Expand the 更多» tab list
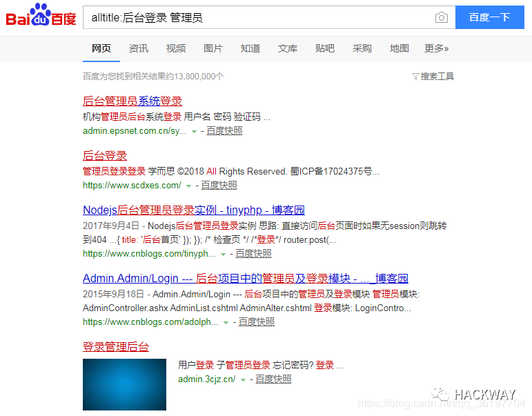 [x=436, y=48]
